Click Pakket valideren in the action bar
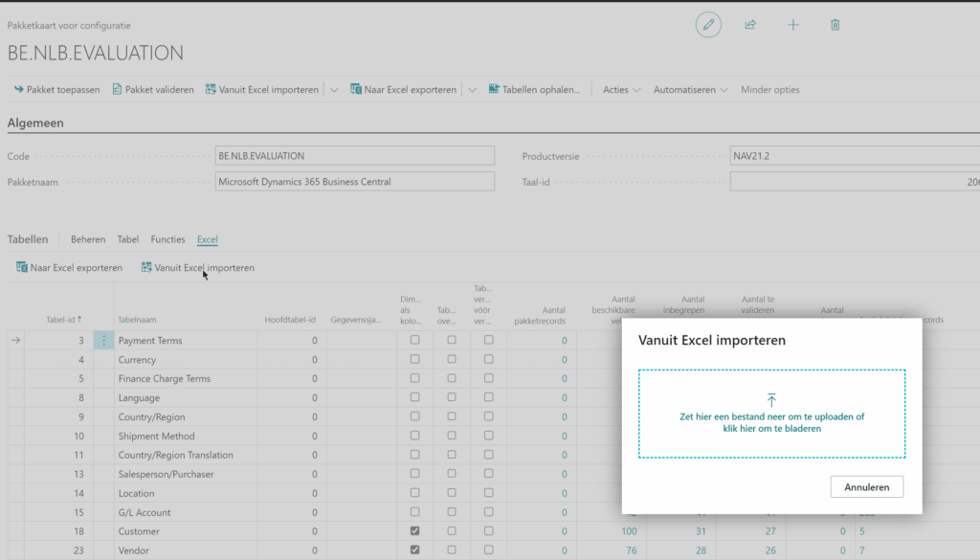Screen dimensions: 980x560 click(153, 90)
